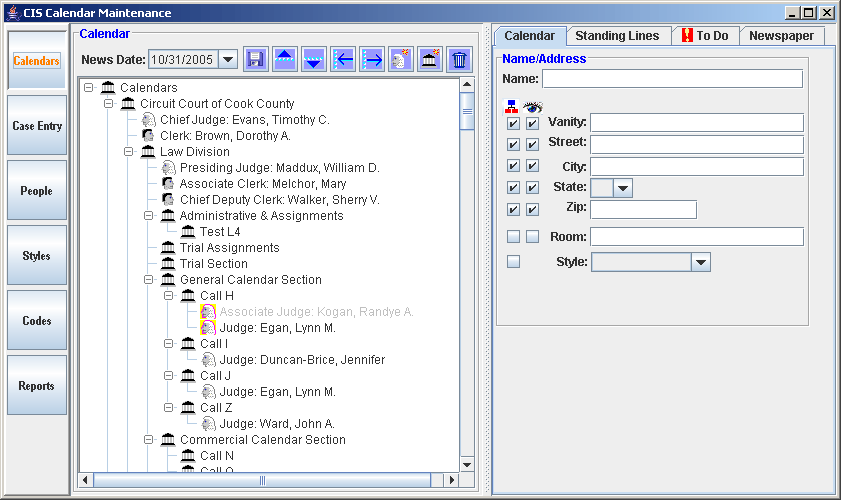Toggle the second checkbox in City row
Image resolution: width=841 pixels, height=500 pixels.
(532, 166)
